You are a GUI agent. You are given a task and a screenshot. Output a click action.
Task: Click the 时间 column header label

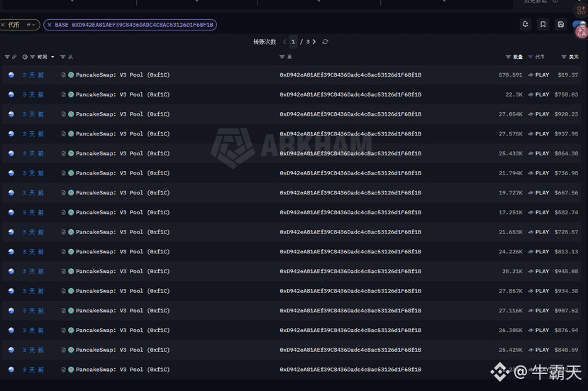43,57
